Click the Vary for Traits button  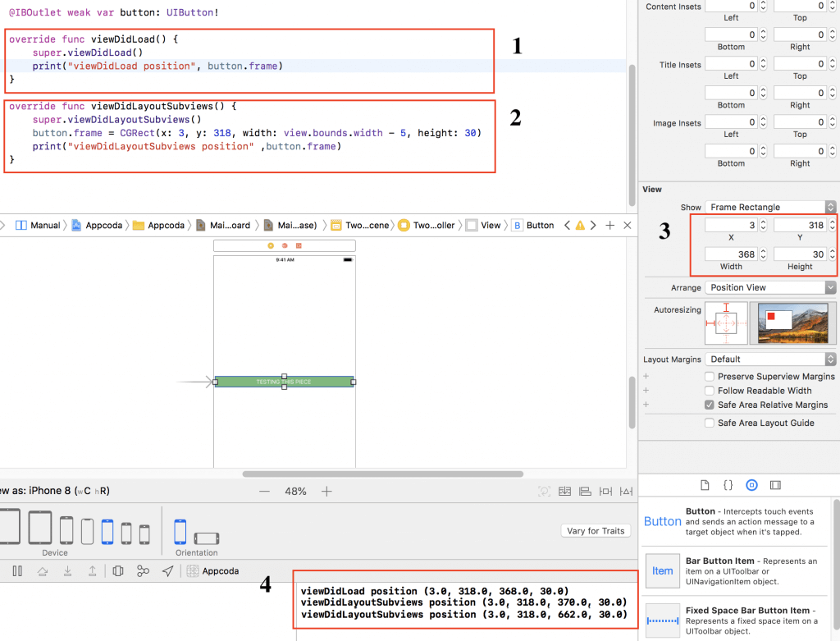(x=595, y=531)
